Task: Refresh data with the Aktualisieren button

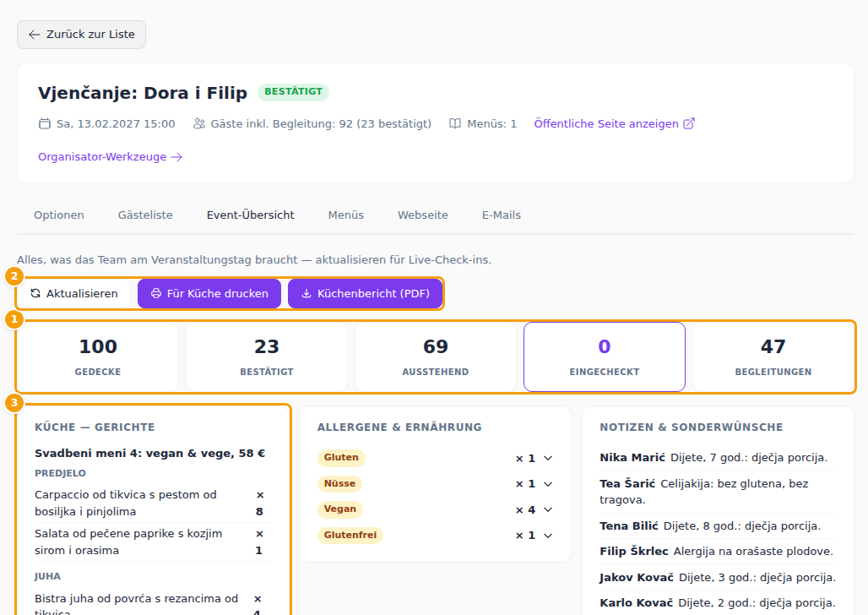Action: [74, 294]
